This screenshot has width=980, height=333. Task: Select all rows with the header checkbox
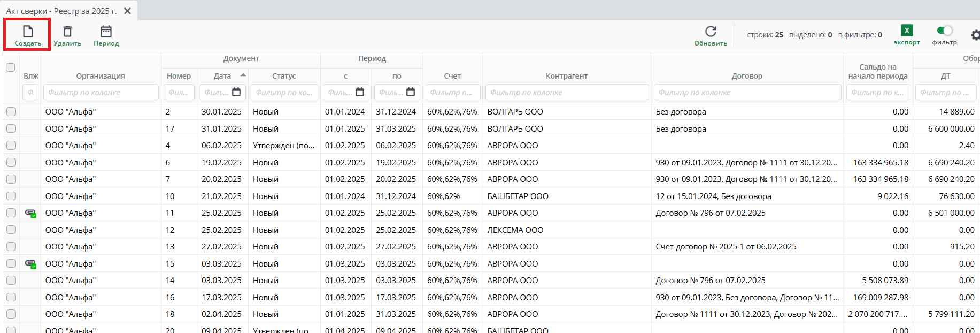coord(11,67)
